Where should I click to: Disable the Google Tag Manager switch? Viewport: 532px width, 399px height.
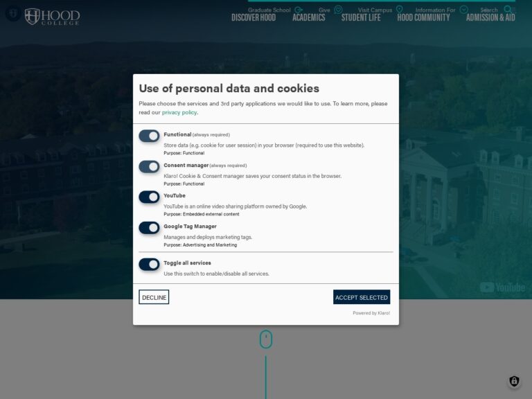[149, 228]
